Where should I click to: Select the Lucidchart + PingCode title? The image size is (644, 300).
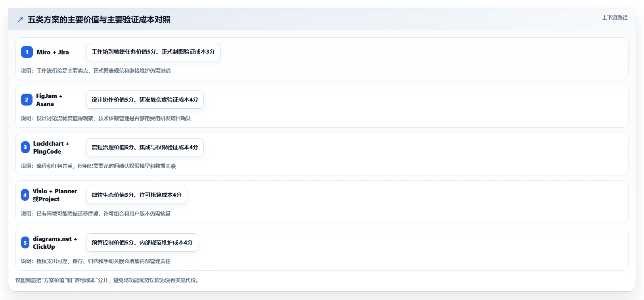51,147
